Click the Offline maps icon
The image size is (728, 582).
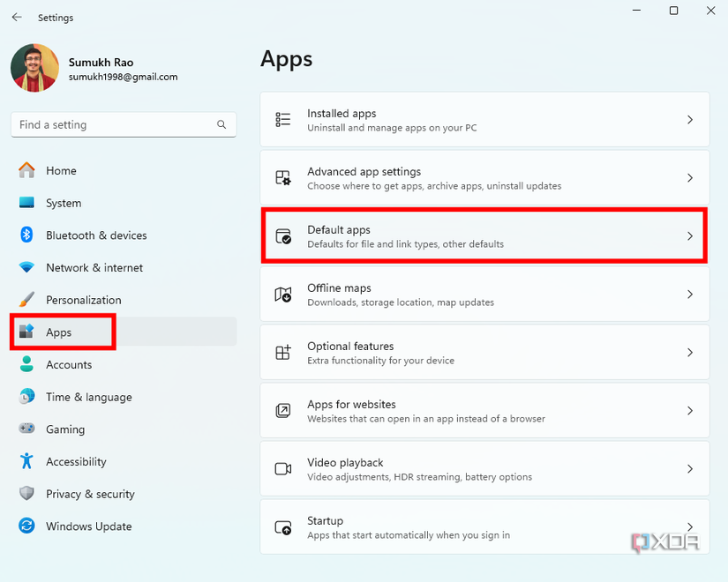point(283,295)
